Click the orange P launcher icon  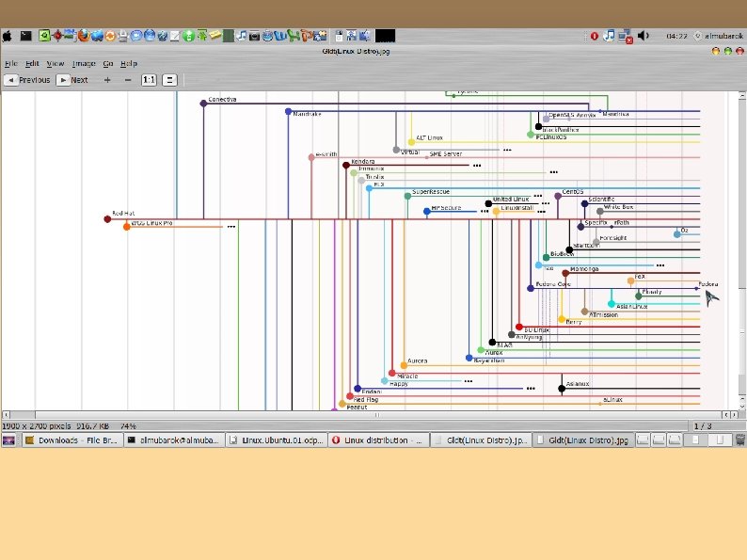(307, 36)
